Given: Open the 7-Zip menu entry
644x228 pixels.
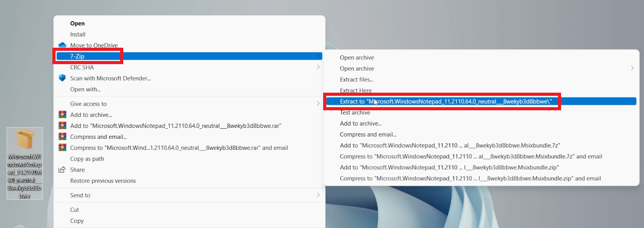Looking at the screenshot, I should click(x=189, y=56).
